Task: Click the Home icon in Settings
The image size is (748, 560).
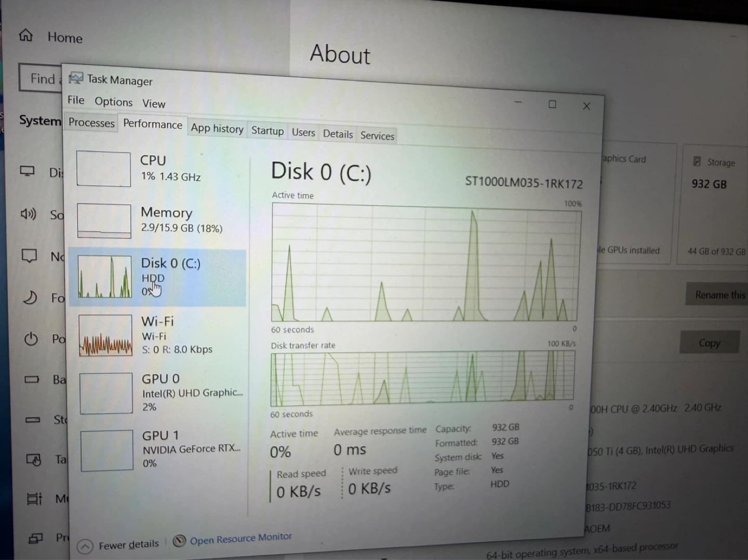Action: pos(25,35)
